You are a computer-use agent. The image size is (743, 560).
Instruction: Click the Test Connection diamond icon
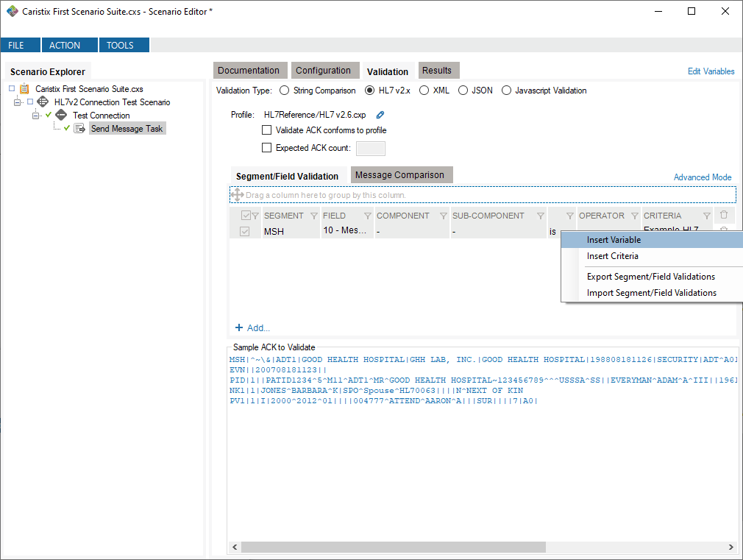62,115
